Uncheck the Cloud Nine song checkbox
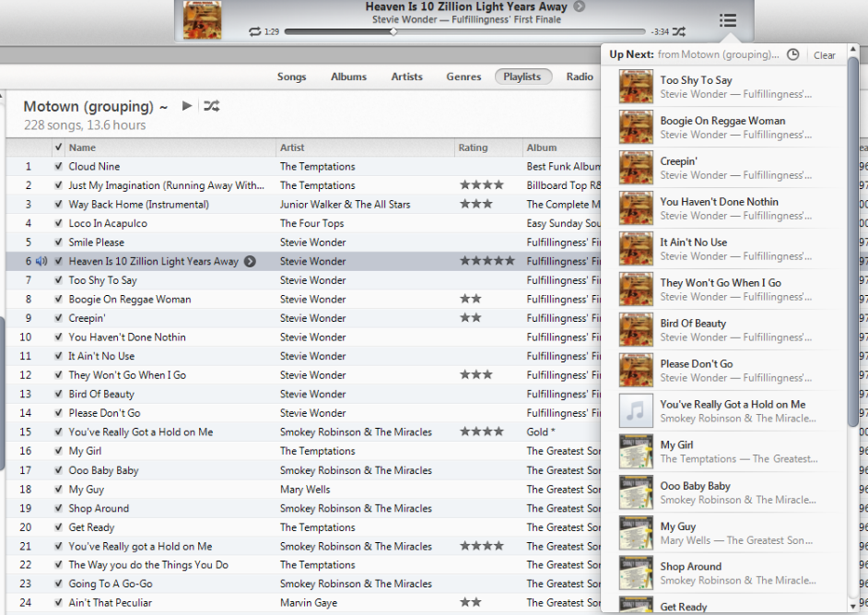The width and height of the screenshot is (868, 615). pos(58,166)
